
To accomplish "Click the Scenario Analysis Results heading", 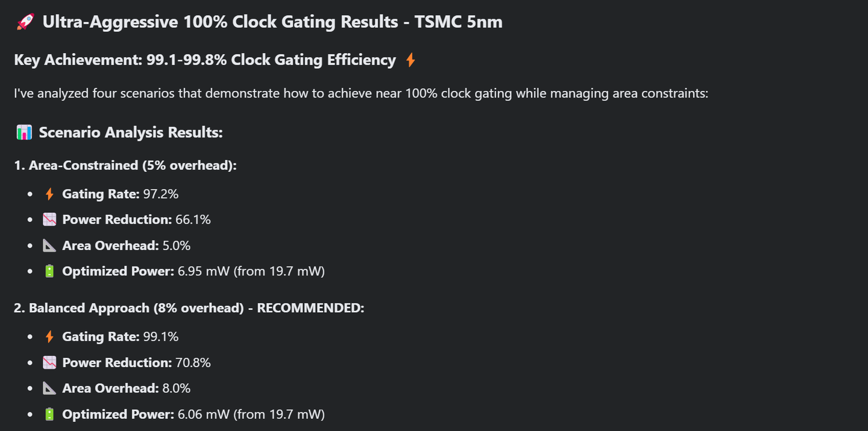I will (x=131, y=133).
